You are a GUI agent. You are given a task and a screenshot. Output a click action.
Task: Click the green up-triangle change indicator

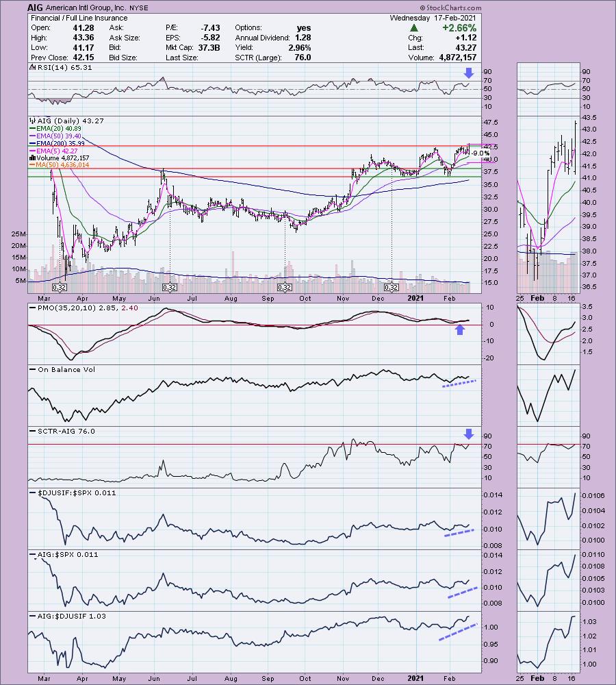pyautogui.click(x=414, y=27)
